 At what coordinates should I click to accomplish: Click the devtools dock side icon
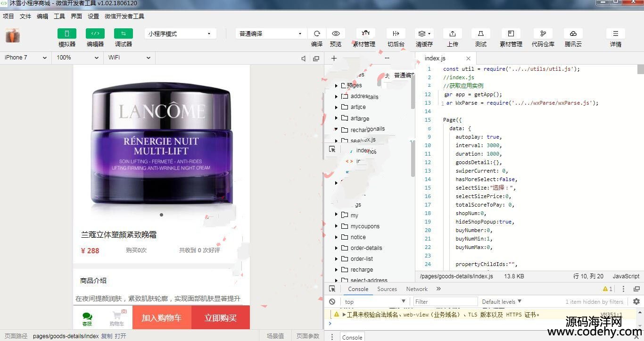tap(636, 289)
